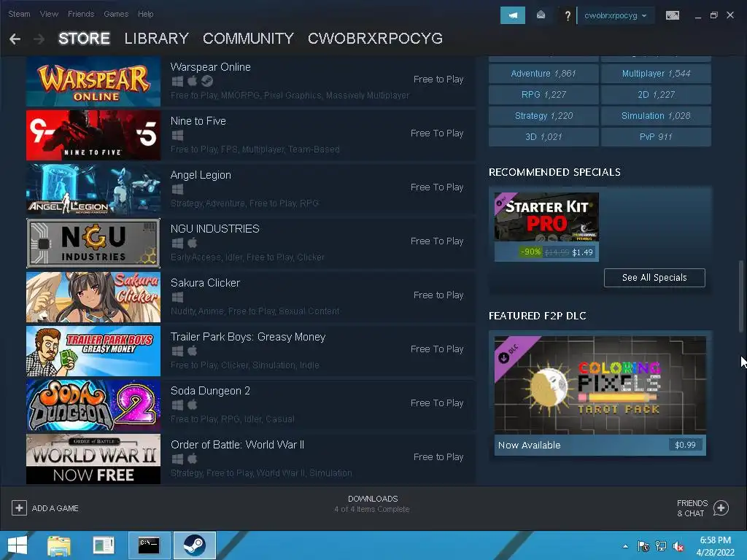The image size is (747, 560).
Task: Switch to Big Picture mode icon
Action: pyautogui.click(x=672, y=15)
